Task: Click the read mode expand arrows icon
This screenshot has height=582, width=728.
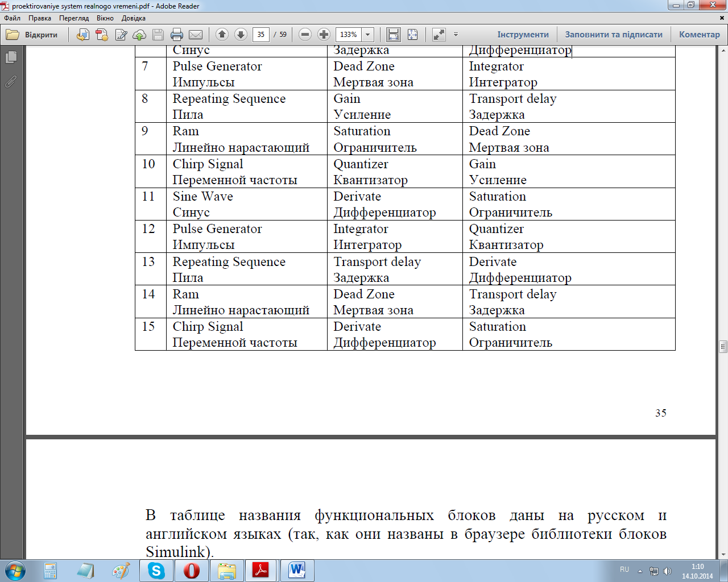Action: tap(439, 35)
